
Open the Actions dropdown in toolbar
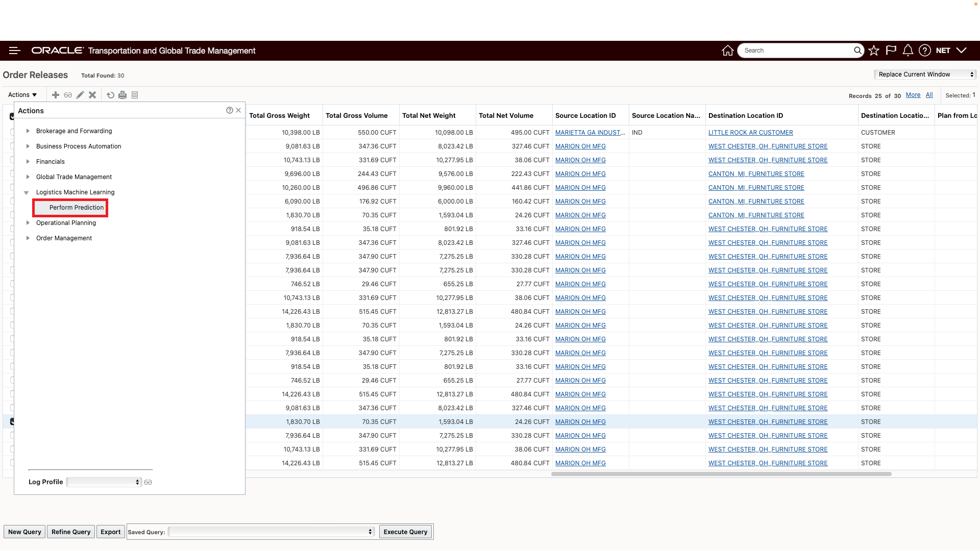[22, 95]
